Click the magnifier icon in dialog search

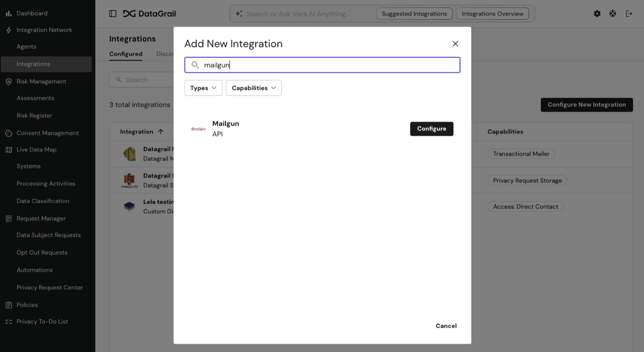[195, 65]
